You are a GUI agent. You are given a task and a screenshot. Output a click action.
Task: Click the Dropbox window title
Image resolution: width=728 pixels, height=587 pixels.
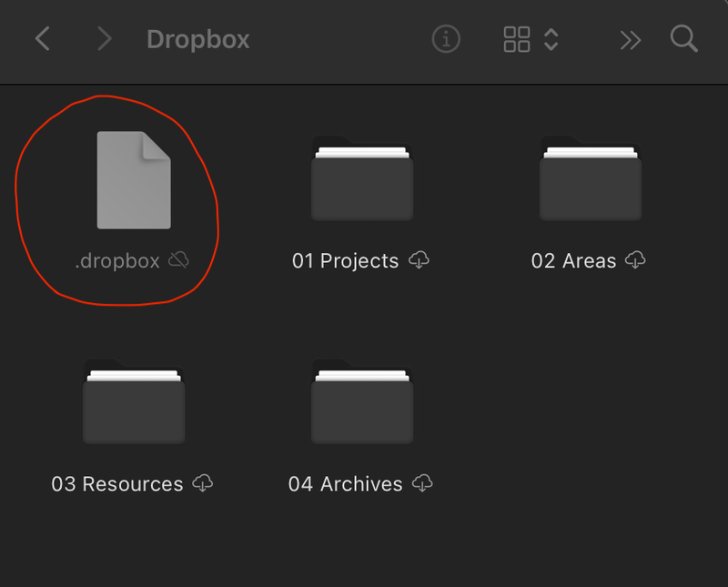click(198, 40)
